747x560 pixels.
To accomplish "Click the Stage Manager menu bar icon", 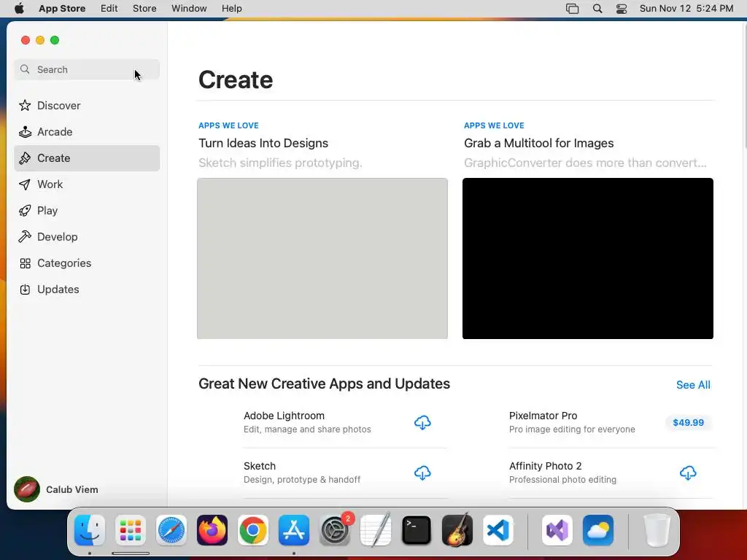I will [572, 9].
